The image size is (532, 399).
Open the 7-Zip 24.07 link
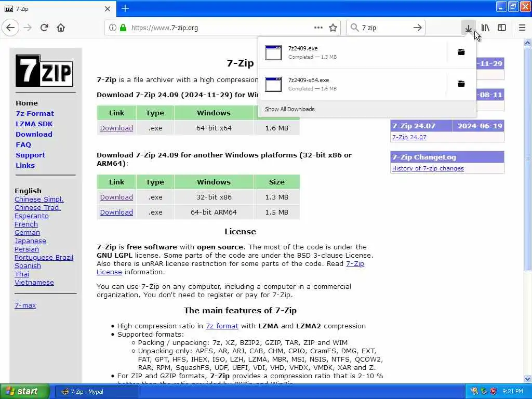409,137
